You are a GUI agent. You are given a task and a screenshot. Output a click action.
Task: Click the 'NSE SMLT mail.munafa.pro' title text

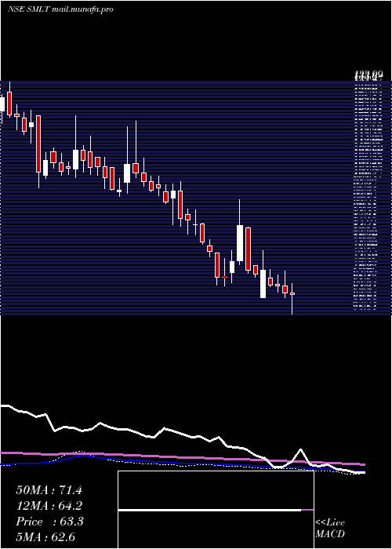tap(60, 9)
